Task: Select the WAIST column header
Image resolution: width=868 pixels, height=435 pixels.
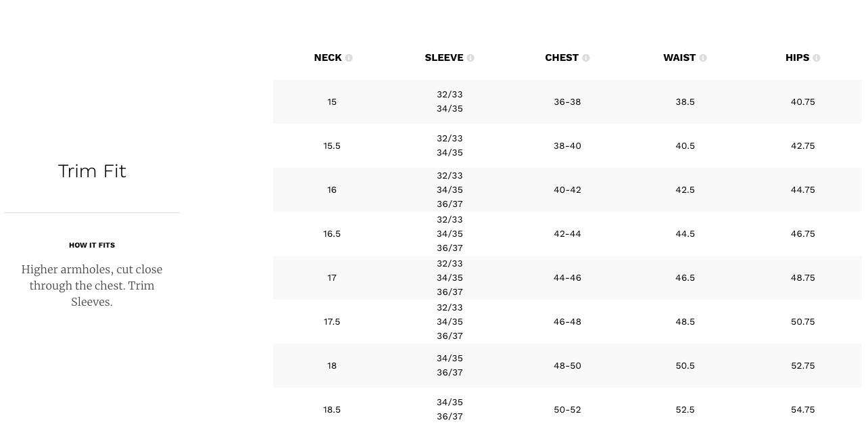Action: pyautogui.click(x=679, y=58)
